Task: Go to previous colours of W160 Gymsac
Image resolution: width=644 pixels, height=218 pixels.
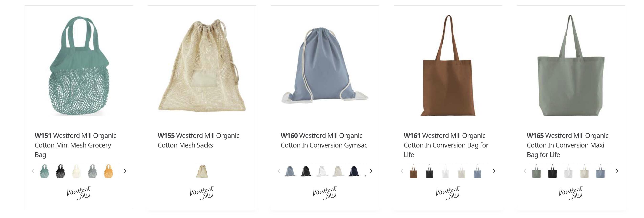Action: pos(279,171)
